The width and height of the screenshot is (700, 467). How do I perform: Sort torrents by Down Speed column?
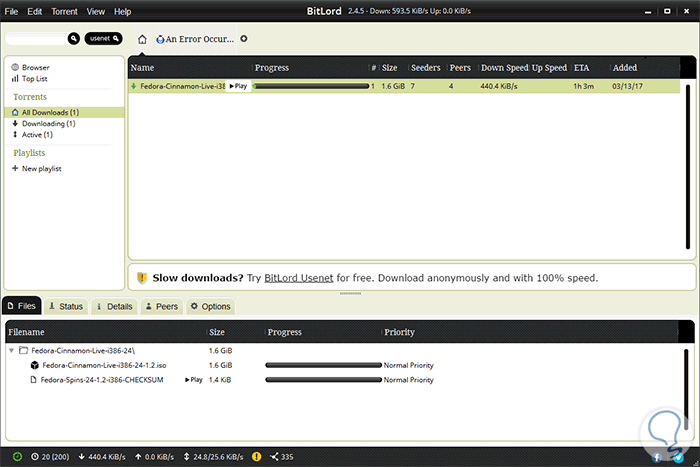[504, 68]
